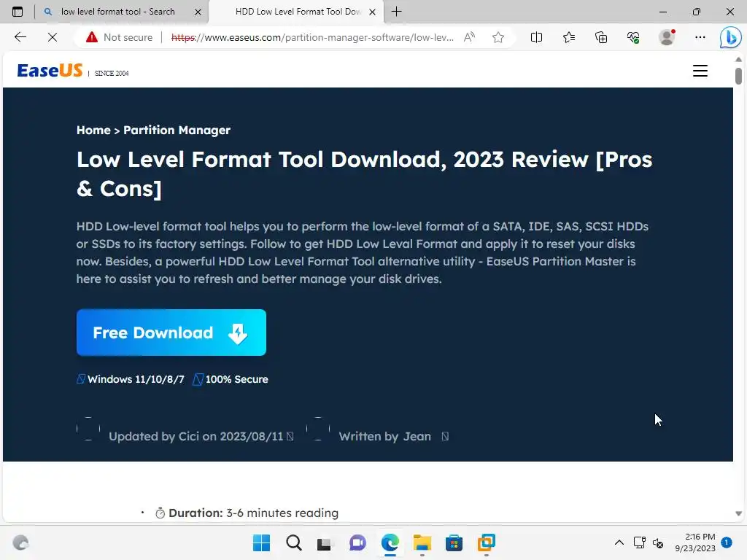
Task: Go back to the previous page
Action: 20,37
